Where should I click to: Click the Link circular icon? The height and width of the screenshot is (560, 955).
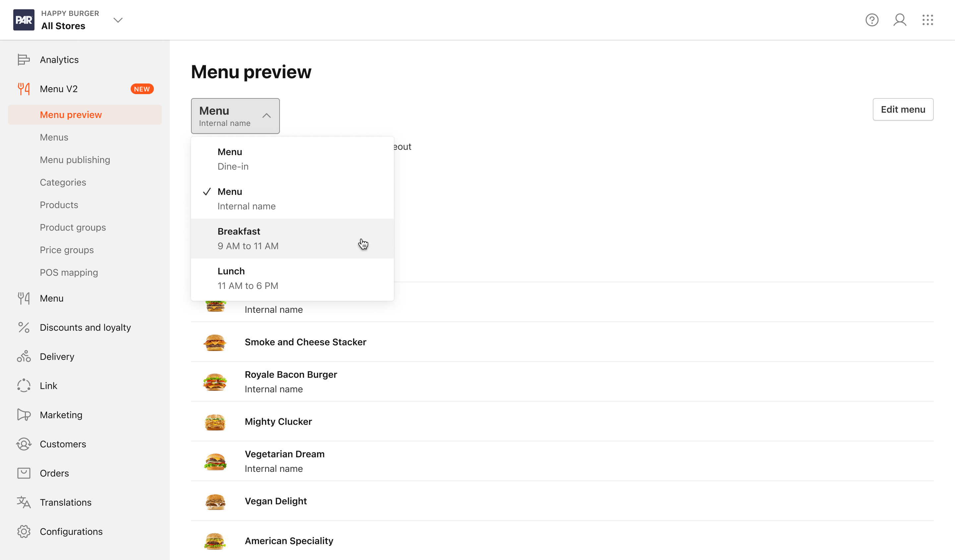pos(24,386)
